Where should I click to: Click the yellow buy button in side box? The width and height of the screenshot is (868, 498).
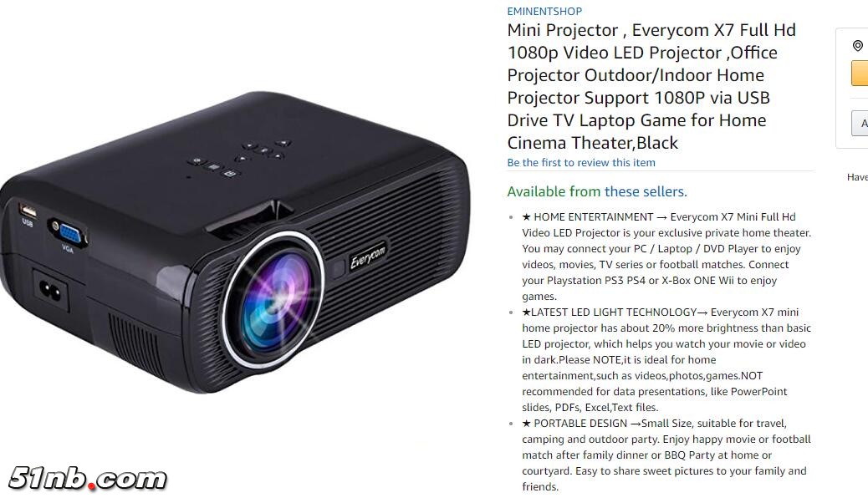pos(860,73)
